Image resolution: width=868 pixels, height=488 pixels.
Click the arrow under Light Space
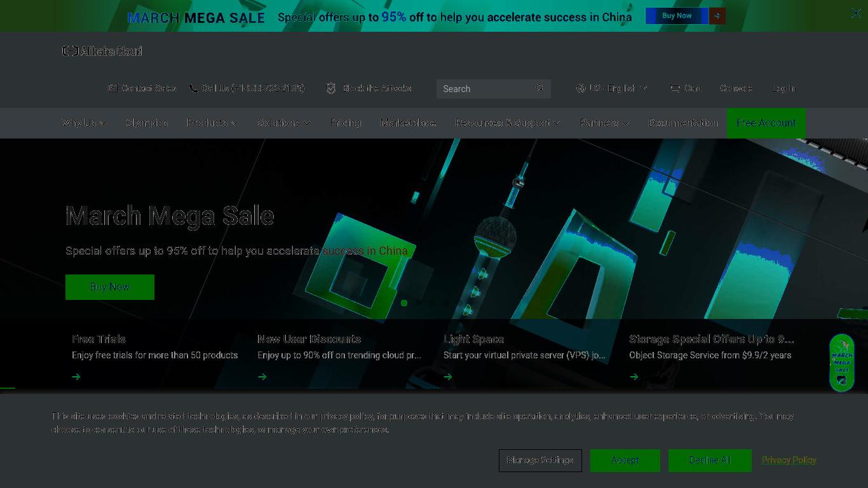pos(448,377)
